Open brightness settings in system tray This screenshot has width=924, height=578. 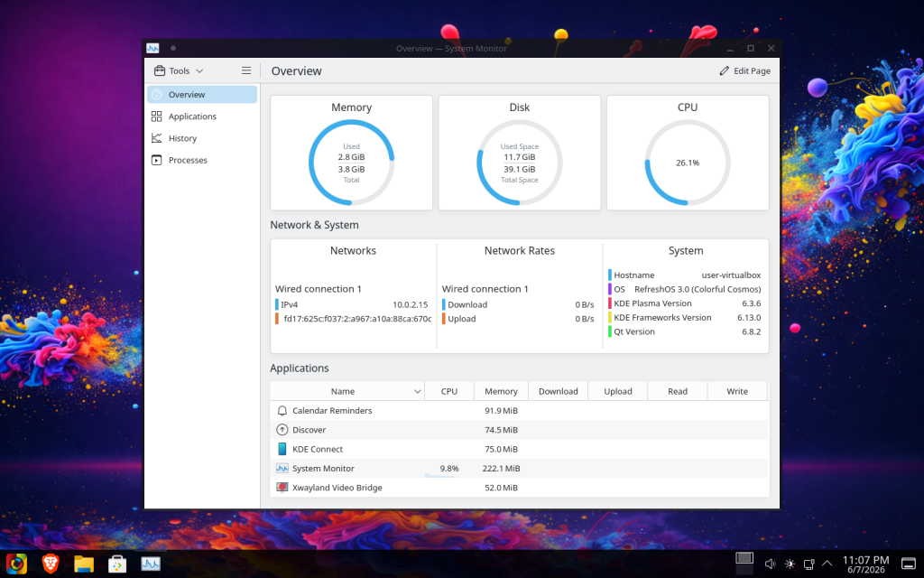click(790, 564)
